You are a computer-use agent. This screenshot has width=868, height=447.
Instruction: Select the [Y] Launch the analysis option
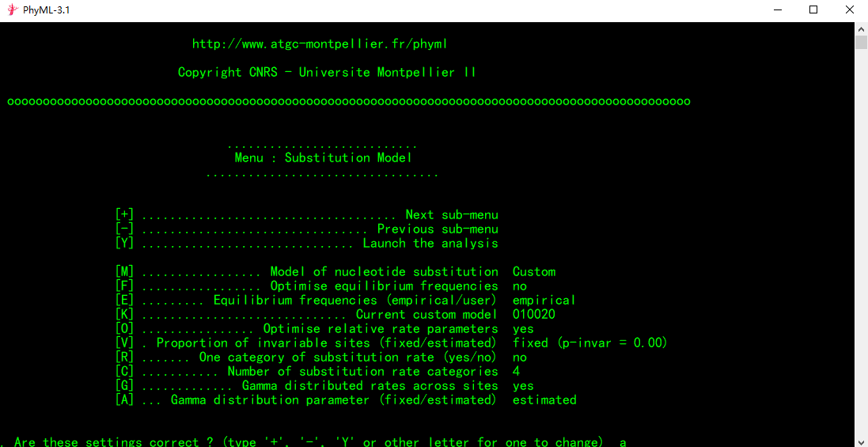[307, 244]
